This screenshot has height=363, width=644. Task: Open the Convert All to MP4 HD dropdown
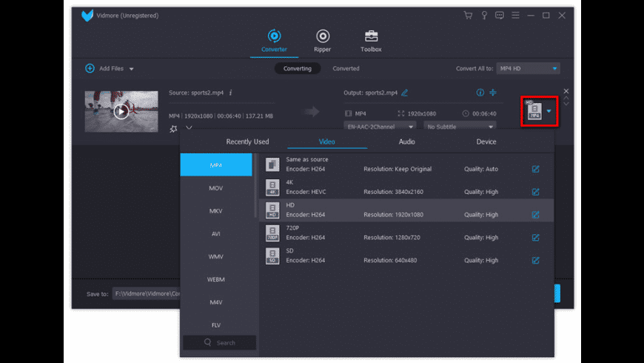coord(528,68)
